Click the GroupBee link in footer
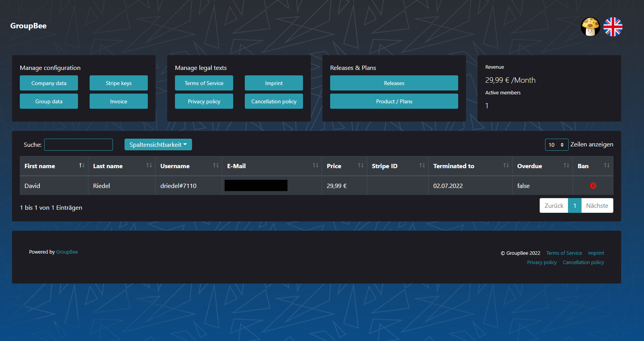 [67, 252]
